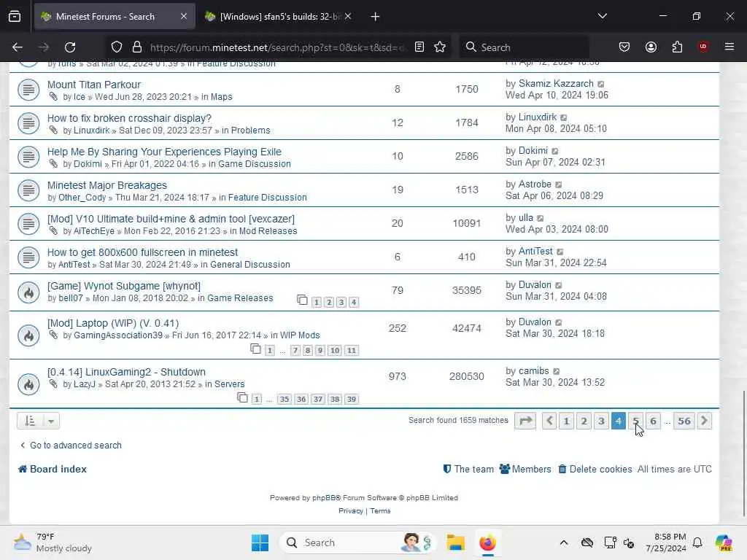The image size is (747, 560).
Task: Bookmark this page with the star icon
Action: (x=440, y=47)
